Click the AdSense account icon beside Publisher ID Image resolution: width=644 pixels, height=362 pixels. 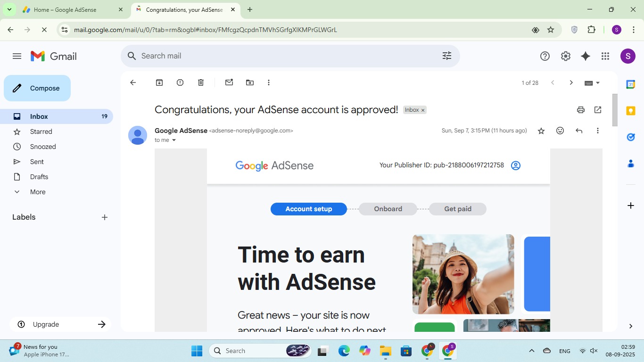coord(516,165)
